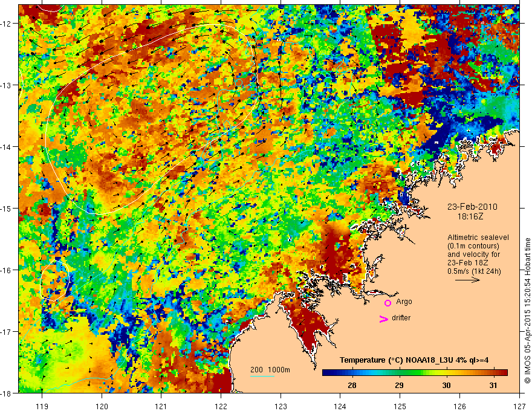The height and width of the screenshot is (411, 532).
Task: Click the longitude axis label 121
Action: (x=161, y=406)
